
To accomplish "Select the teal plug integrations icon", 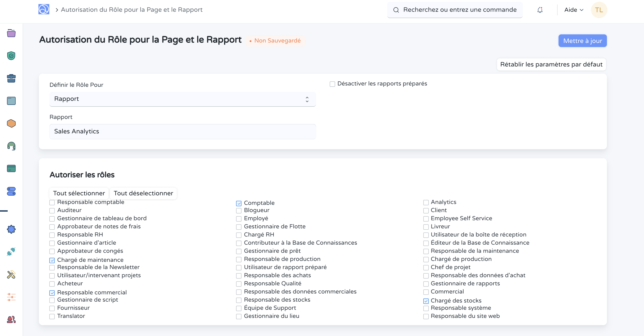I will (11, 251).
